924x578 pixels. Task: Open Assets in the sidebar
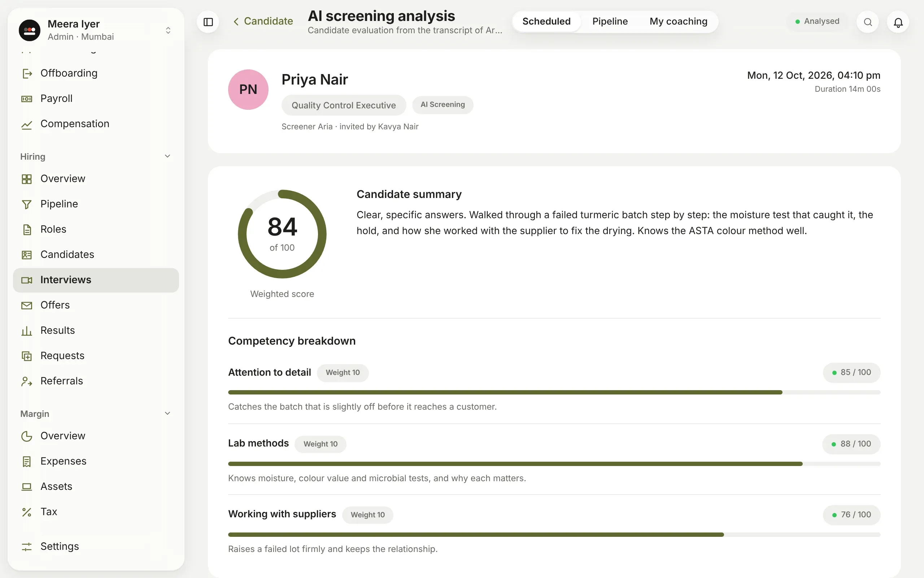[x=96, y=486]
